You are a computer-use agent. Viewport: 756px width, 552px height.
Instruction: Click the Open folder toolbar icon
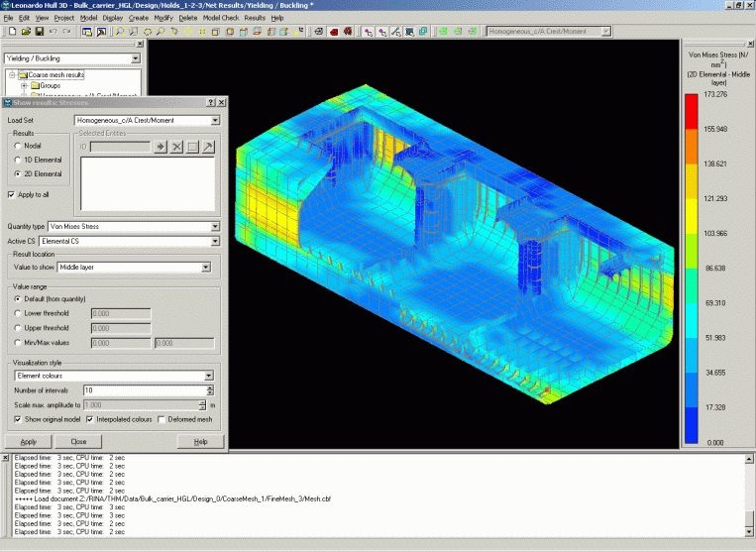[x=24, y=32]
